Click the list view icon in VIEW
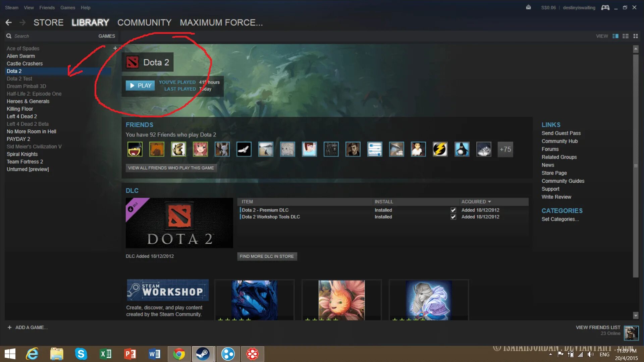Screen dimensions: 644x362 point(626,36)
